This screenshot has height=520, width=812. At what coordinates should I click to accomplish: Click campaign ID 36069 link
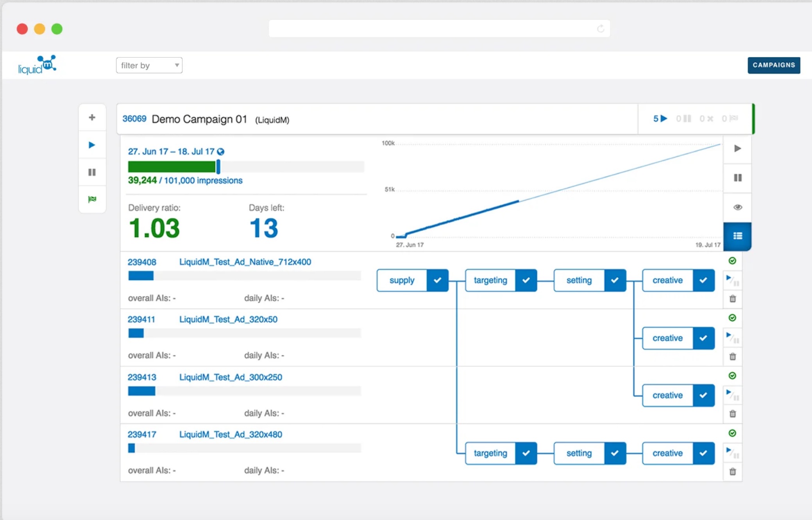click(x=134, y=119)
